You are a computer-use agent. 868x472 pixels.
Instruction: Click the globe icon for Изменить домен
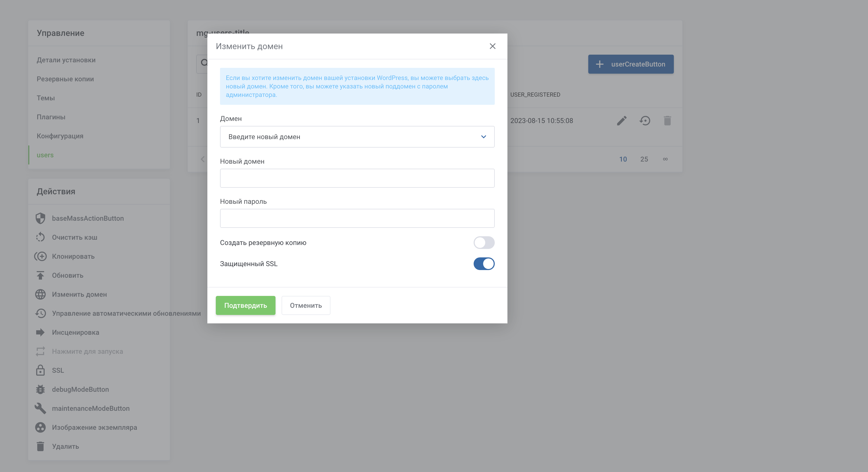click(x=40, y=294)
